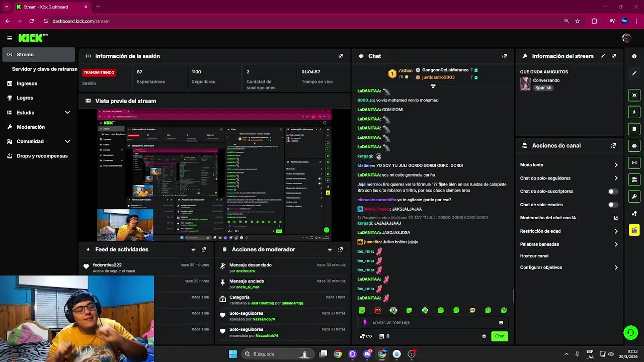Click the user avatar at top right
644x362 pixels.
(626, 38)
